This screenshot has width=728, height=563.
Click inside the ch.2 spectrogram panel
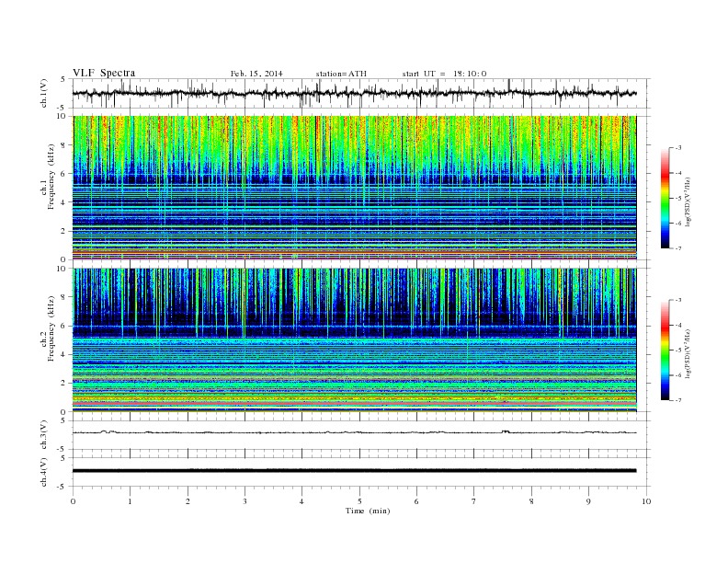click(355, 340)
